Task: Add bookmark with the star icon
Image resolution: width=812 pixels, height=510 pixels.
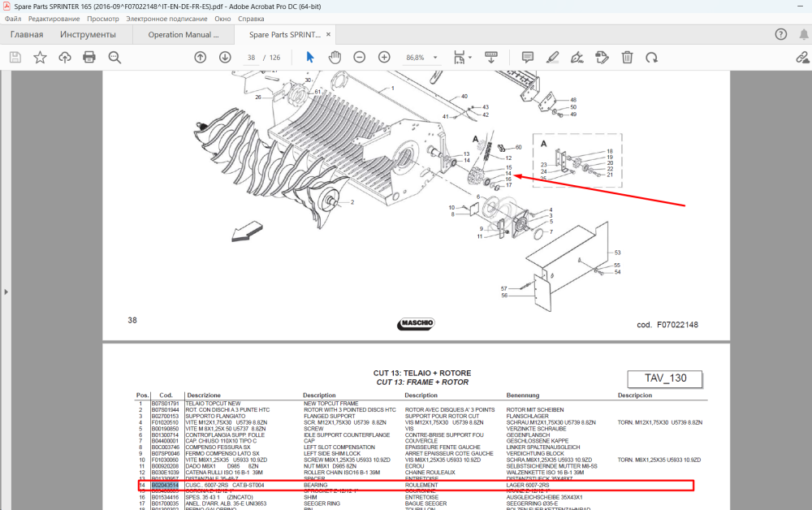Action: coord(40,58)
